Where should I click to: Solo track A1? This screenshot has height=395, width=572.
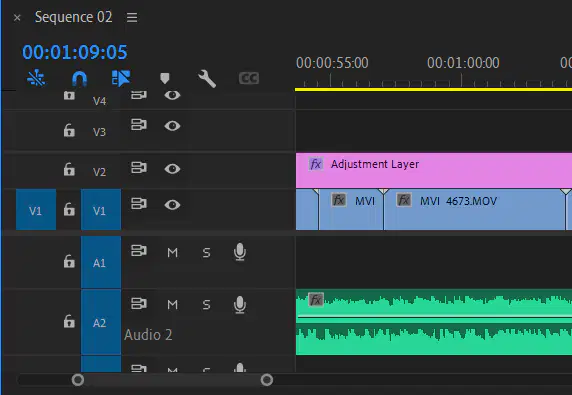click(206, 252)
